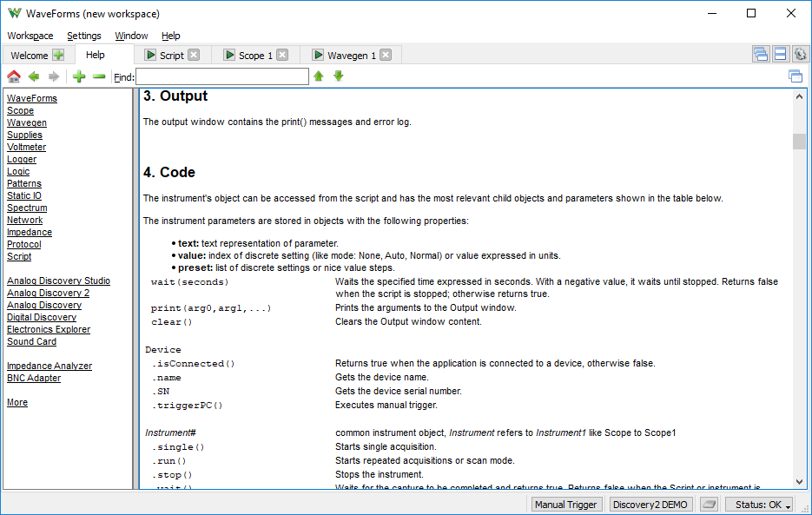Switch to the Scope 1 tab
Viewport: 812px width, 515px height.
coord(255,56)
